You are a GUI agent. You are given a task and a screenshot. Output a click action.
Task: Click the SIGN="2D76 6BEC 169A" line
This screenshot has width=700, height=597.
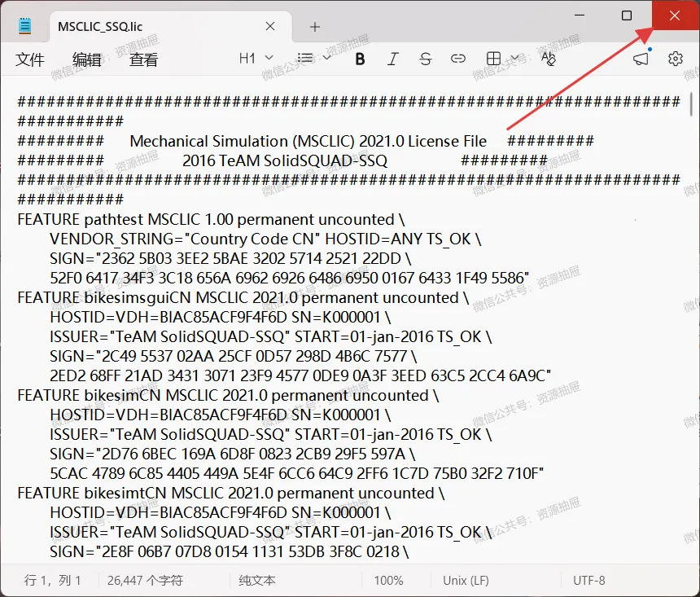tap(232, 454)
